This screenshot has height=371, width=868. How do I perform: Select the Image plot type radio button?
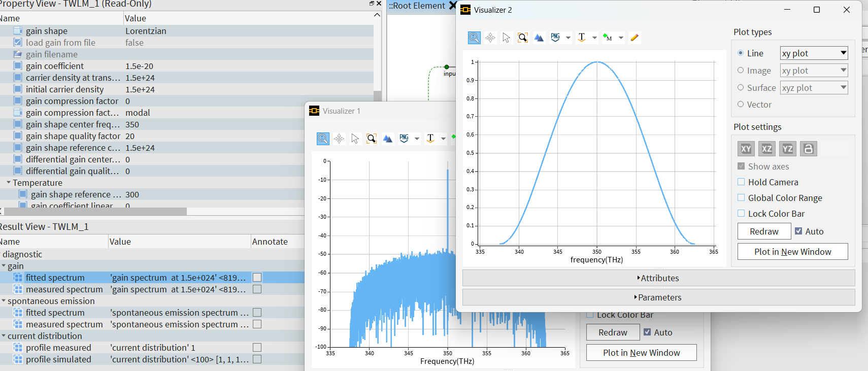click(741, 70)
